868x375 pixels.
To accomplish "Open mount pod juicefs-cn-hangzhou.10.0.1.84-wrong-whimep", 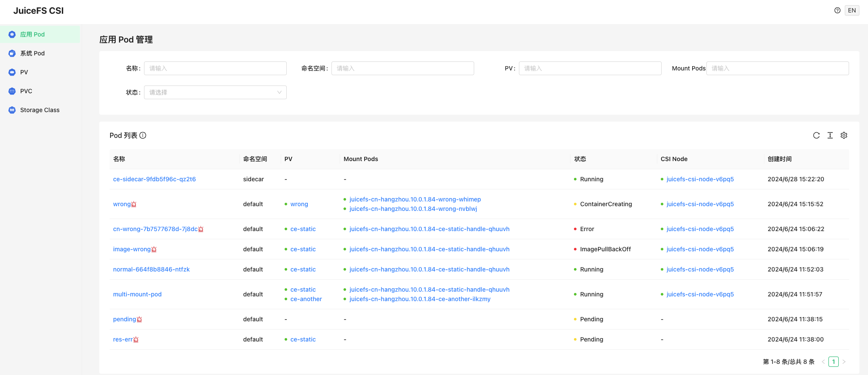I will 415,199.
